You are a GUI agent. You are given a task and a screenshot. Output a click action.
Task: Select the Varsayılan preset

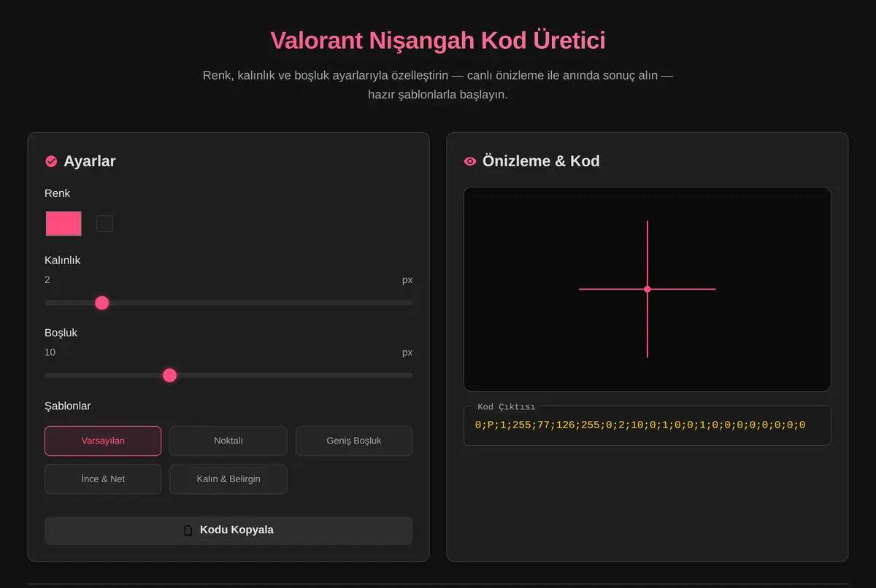click(103, 441)
